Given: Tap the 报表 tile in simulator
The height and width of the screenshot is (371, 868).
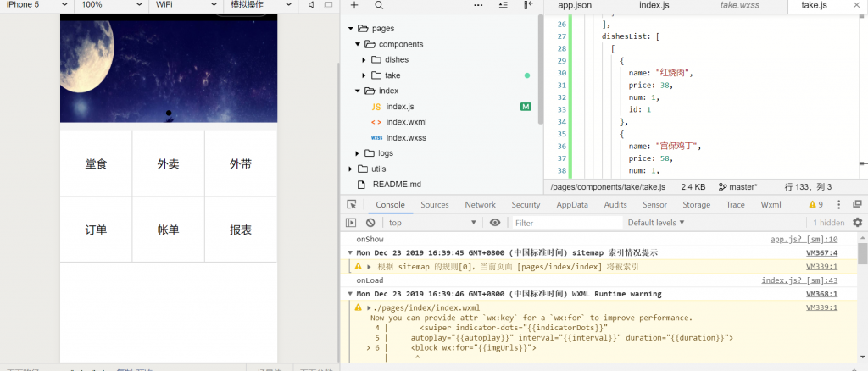Looking at the screenshot, I should coord(241,230).
